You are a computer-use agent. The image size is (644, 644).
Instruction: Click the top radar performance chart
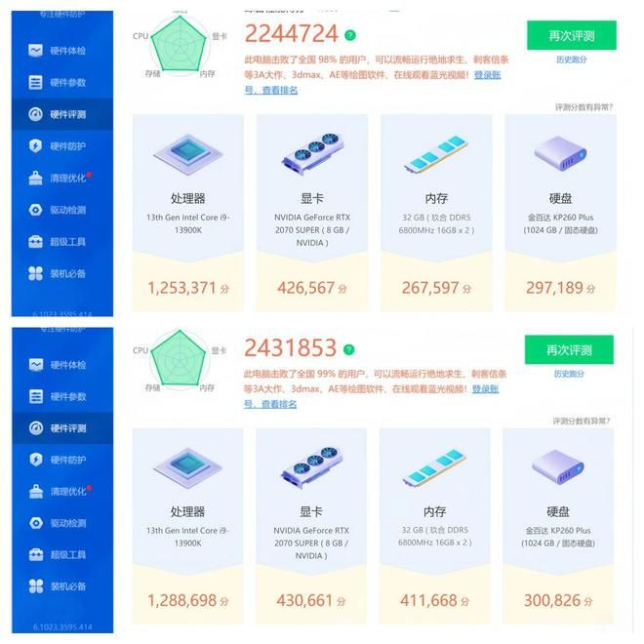[x=180, y=44]
